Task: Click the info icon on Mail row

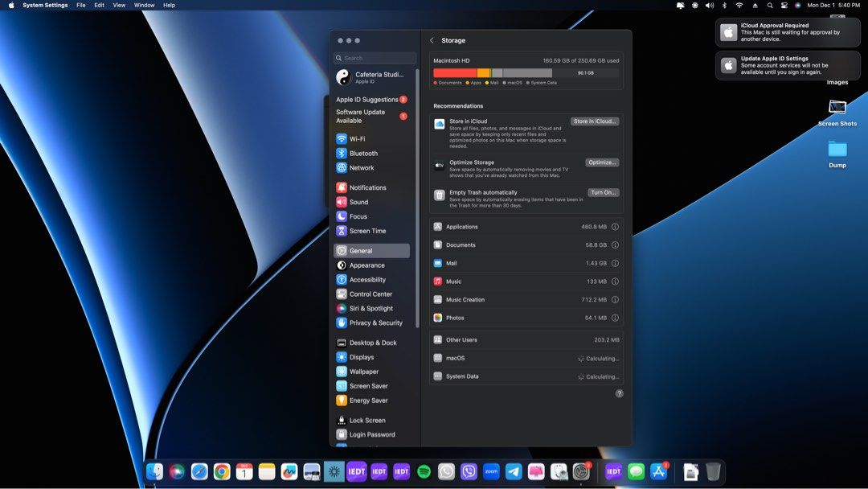Action: (615, 263)
